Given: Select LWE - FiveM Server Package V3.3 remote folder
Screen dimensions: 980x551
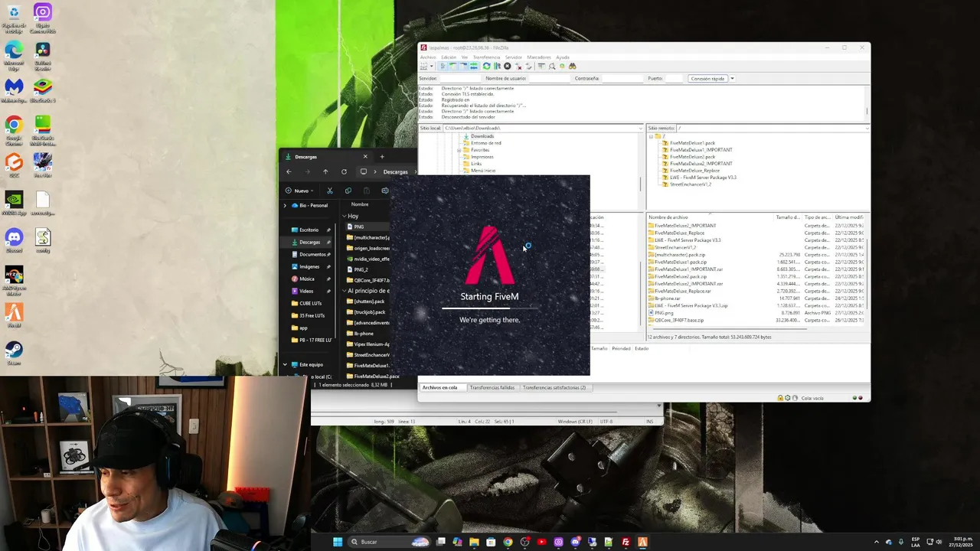Looking at the screenshot, I should [x=703, y=178].
